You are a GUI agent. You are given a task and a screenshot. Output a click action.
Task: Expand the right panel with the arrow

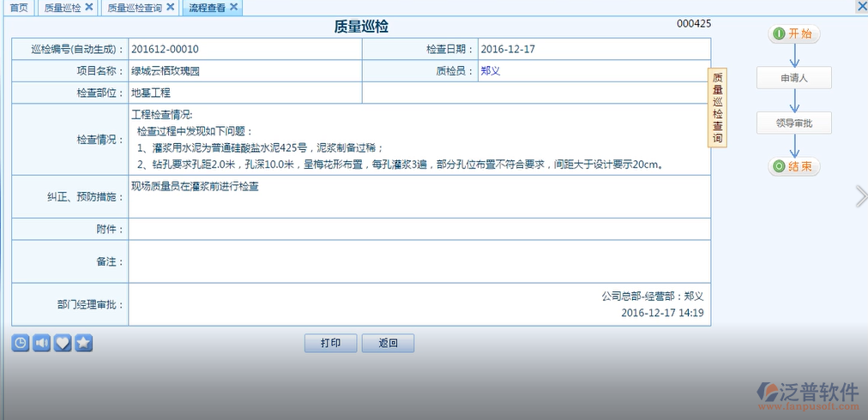pos(861,196)
